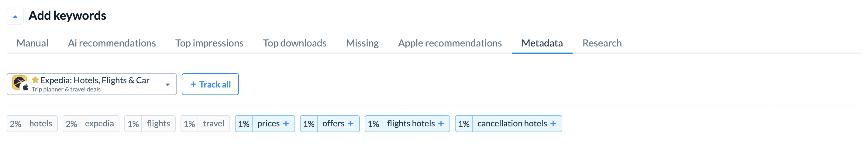Select the Research tab
This screenshot has height=144, width=868.
[x=602, y=43]
